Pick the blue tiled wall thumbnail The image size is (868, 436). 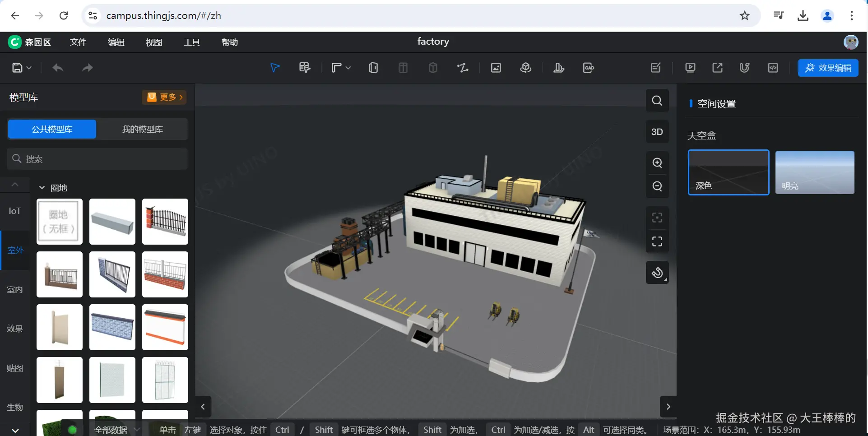point(112,327)
